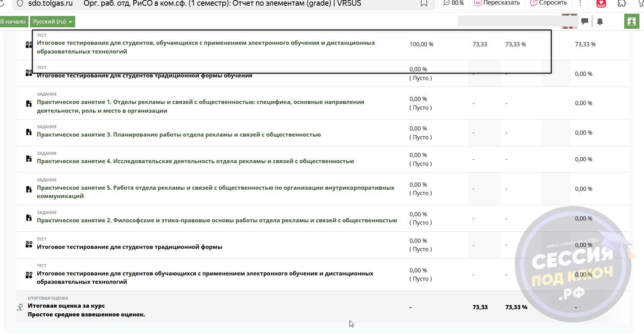Click the red browser extension icon
644x335 pixels.
coord(601,3)
